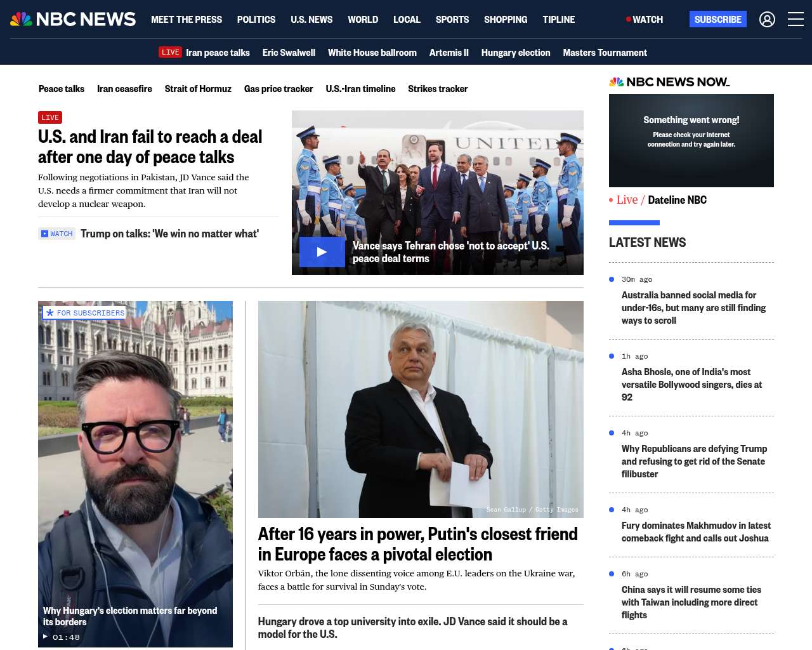This screenshot has width=812, height=650.
Task: Click the Dateline NBC live stream player
Action: pos(691,140)
